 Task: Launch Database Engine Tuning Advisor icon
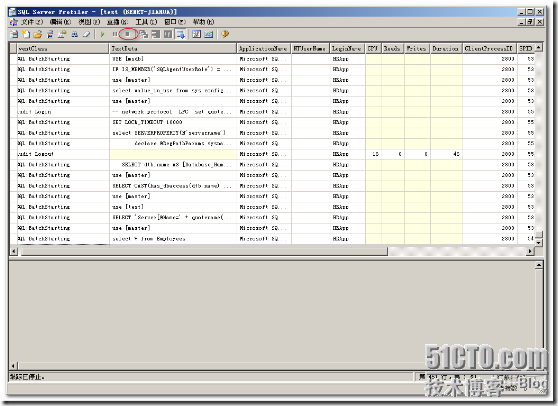click(196, 34)
